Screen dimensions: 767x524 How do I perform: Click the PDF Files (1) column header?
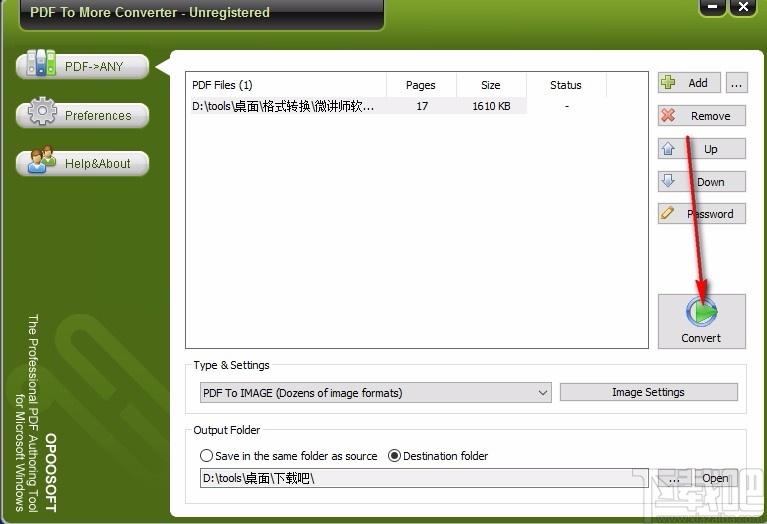pyautogui.click(x=287, y=85)
